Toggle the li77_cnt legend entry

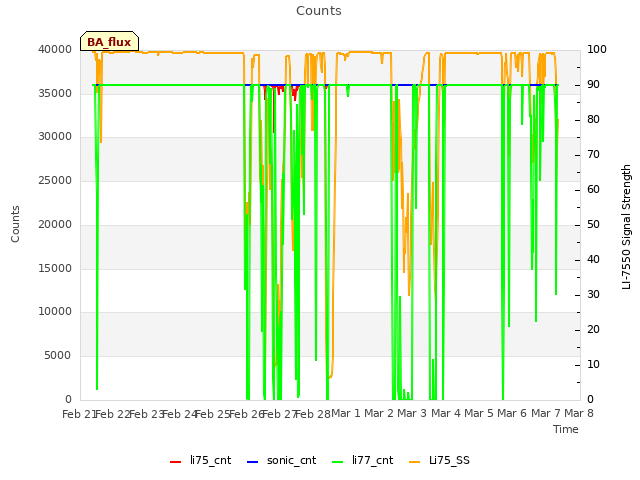[x=362, y=461]
